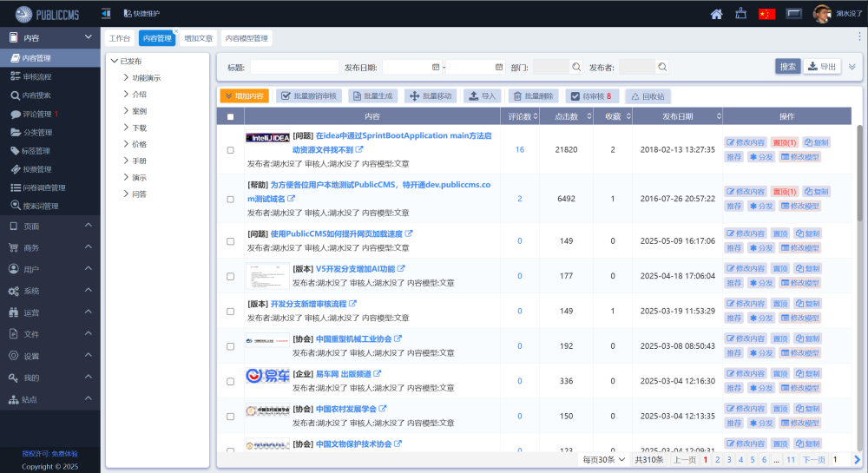This screenshot has width=868, height=473.
Task: Select checkbox for V5开发分支增加AI功能 row
Action: (230, 276)
